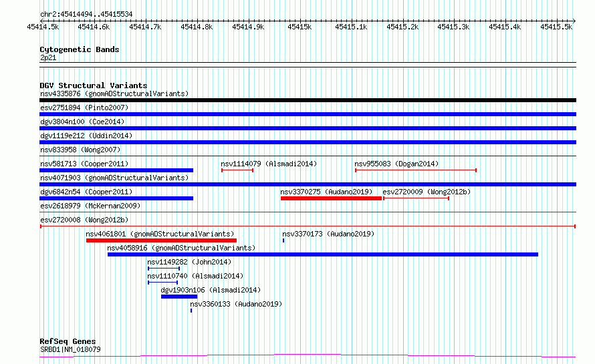Click the 45415.4k ruler tick label
Image resolution: width=595 pixels, height=364 pixels.
505,27
